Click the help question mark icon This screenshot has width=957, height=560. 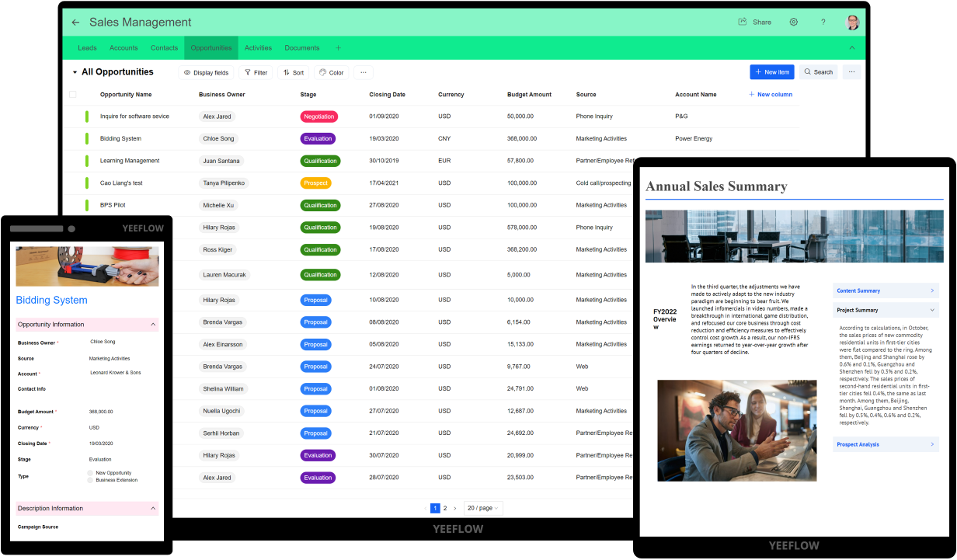pos(823,23)
